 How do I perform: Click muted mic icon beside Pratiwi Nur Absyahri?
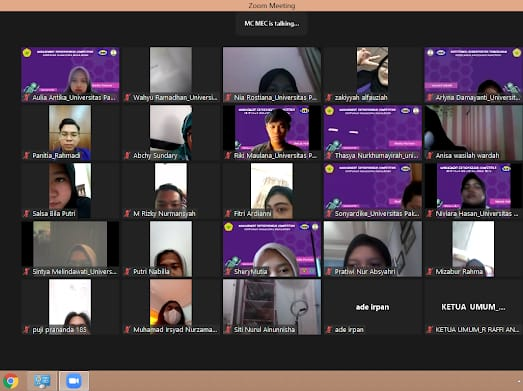point(329,272)
